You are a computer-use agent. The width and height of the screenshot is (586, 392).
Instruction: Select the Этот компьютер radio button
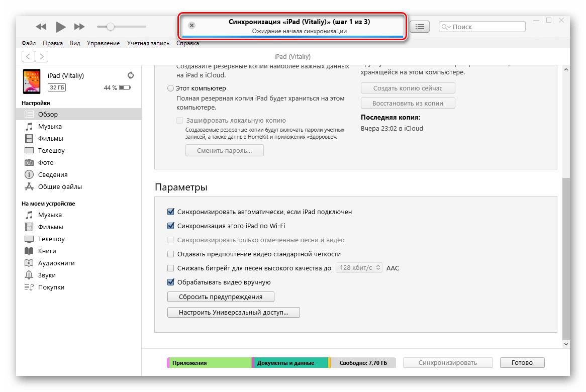pyautogui.click(x=170, y=88)
